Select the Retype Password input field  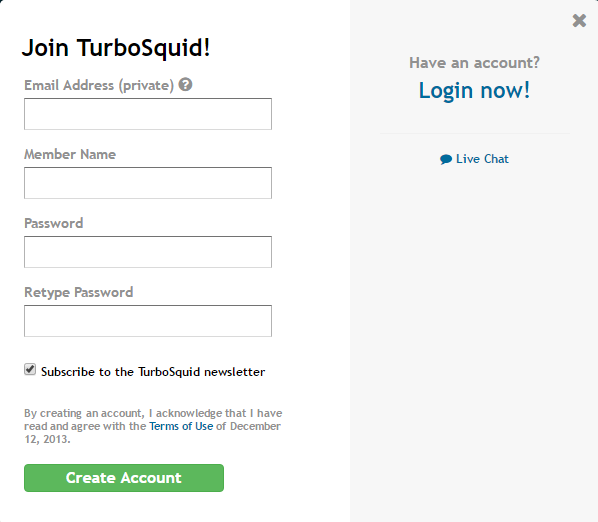coord(148,321)
